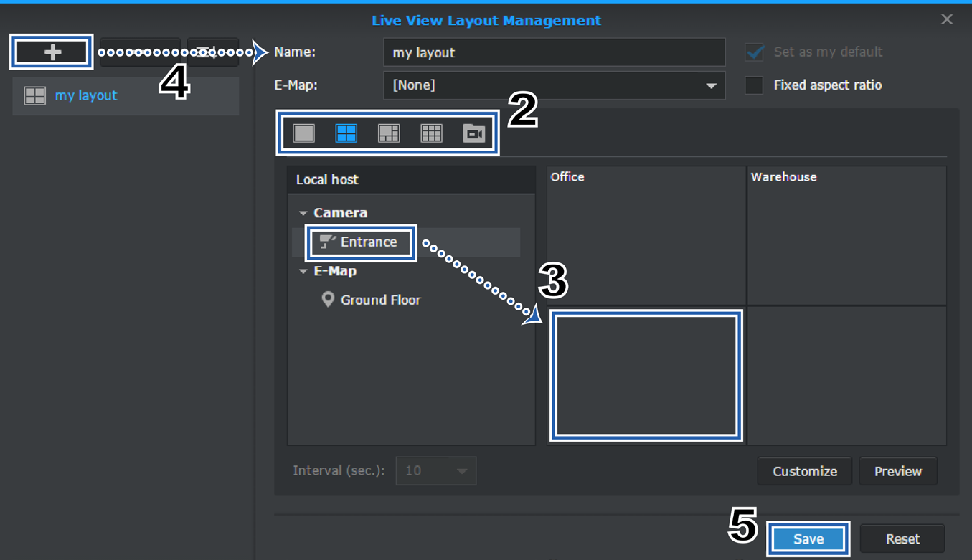Click the Save button

(x=808, y=539)
